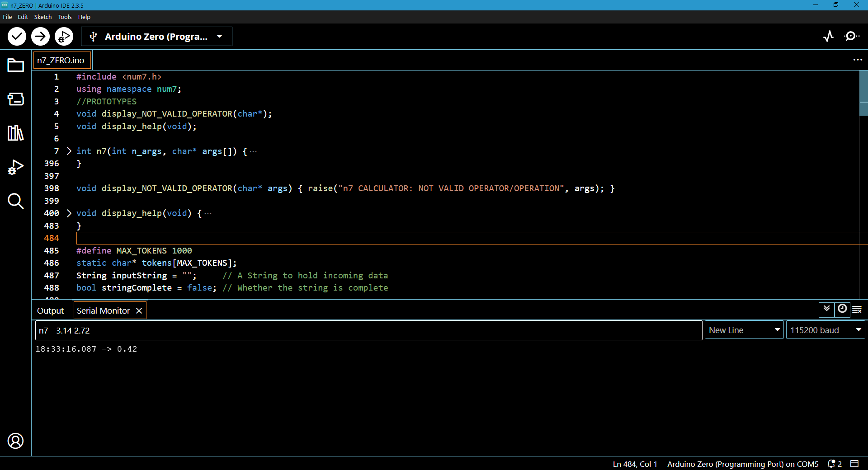Open the Sketch menu

pos(42,17)
